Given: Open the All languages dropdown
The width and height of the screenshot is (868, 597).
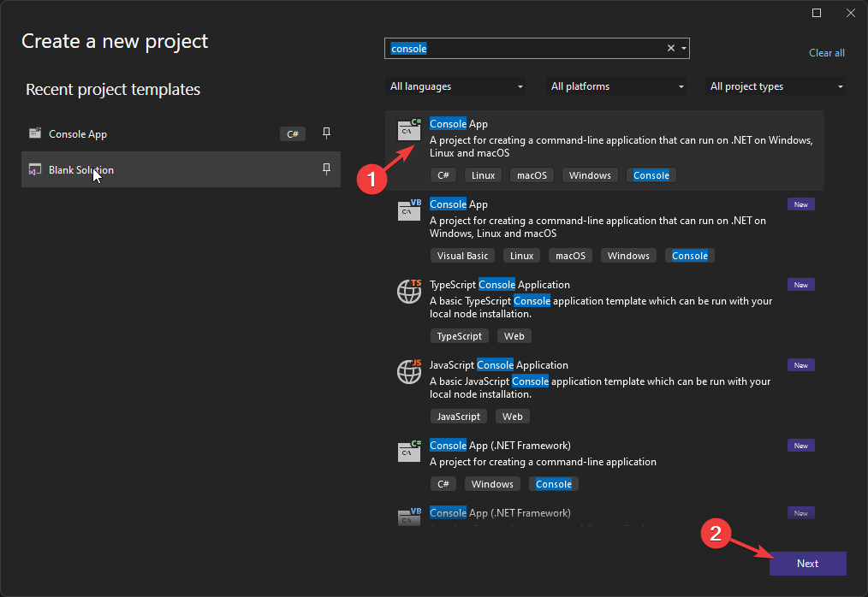Looking at the screenshot, I should click(456, 86).
